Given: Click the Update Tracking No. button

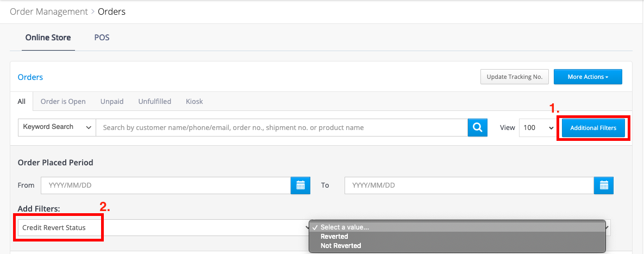Looking at the screenshot, I should (515, 77).
